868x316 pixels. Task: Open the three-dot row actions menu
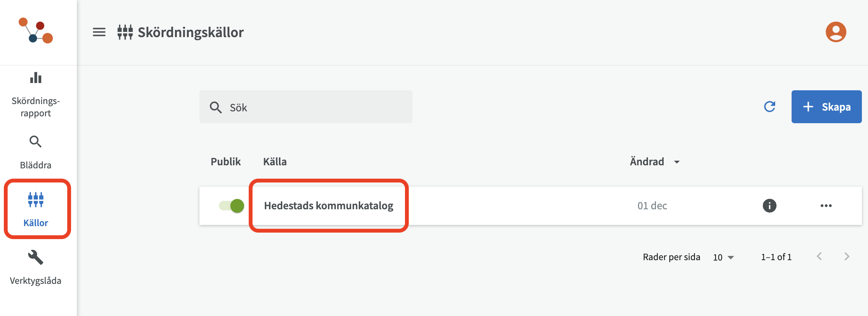tap(826, 206)
